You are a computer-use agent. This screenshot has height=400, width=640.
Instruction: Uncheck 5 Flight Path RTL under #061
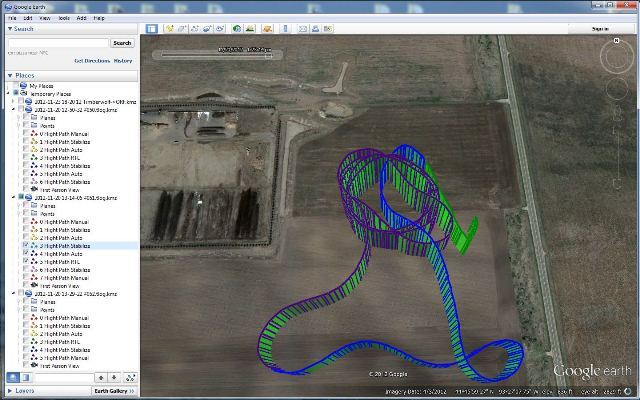pos(26,262)
